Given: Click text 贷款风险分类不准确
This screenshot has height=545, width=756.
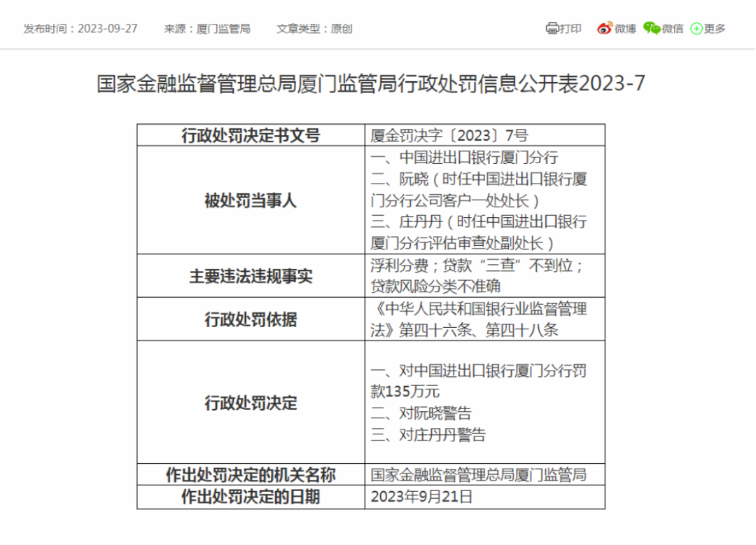Looking at the screenshot, I should tap(435, 287).
